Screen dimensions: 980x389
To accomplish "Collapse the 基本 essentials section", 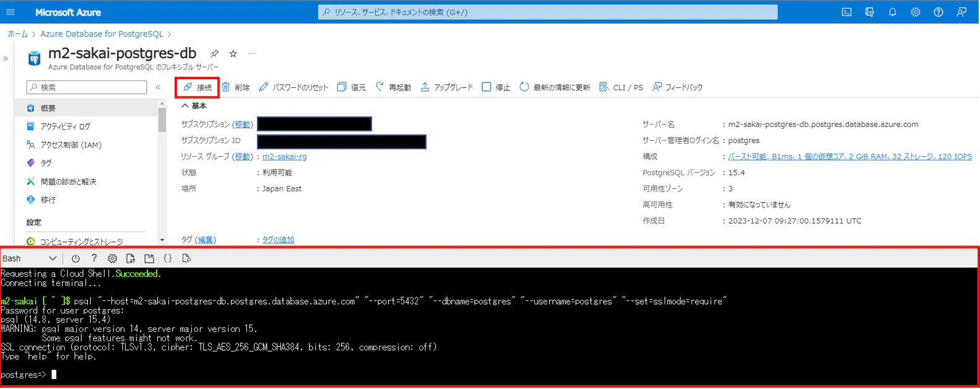I will [194, 106].
